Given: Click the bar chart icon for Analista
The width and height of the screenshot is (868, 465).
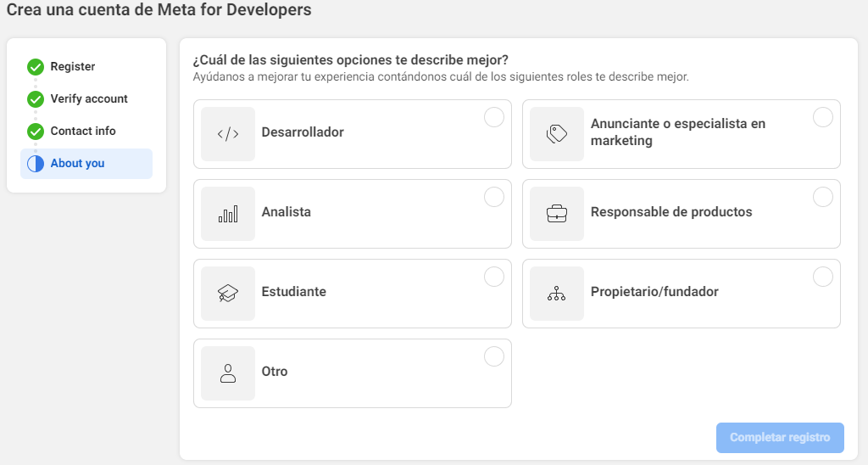Looking at the screenshot, I should point(228,213).
